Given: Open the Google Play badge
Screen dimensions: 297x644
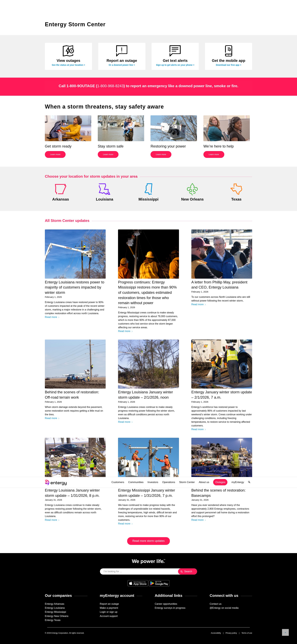Looking at the screenshot, I should click(159, 583).
